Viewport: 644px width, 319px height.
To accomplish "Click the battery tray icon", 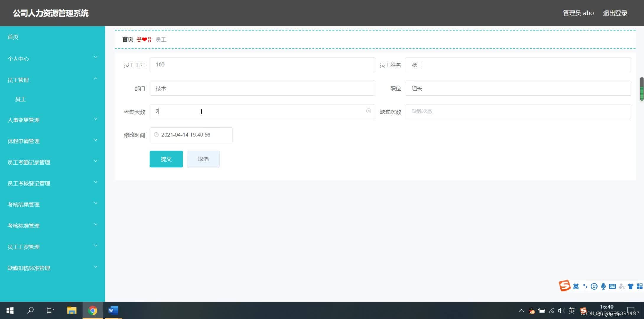I will coord(541,311).
